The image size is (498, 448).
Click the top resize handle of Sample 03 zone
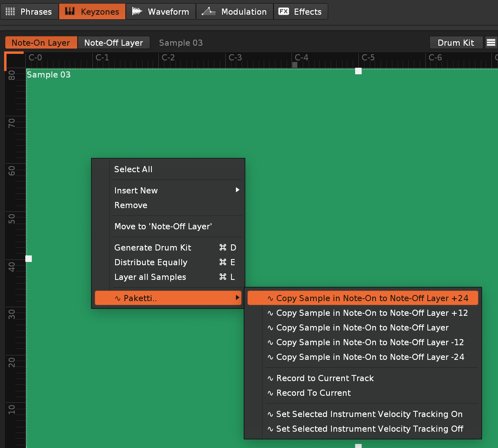coord(358,71)
